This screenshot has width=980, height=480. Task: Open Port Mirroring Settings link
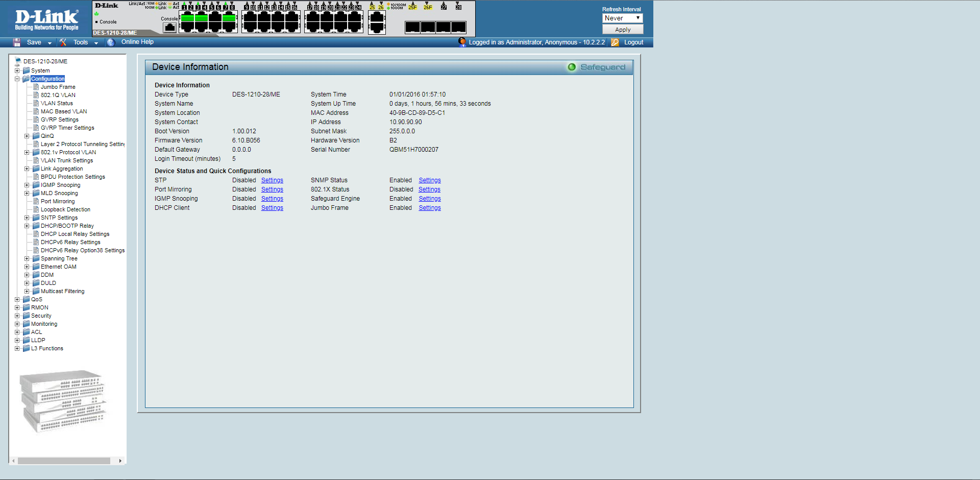[x=272, y=189]
